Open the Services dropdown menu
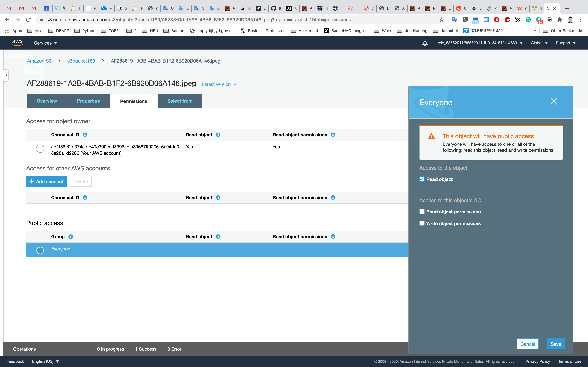 tap(45, 43)
